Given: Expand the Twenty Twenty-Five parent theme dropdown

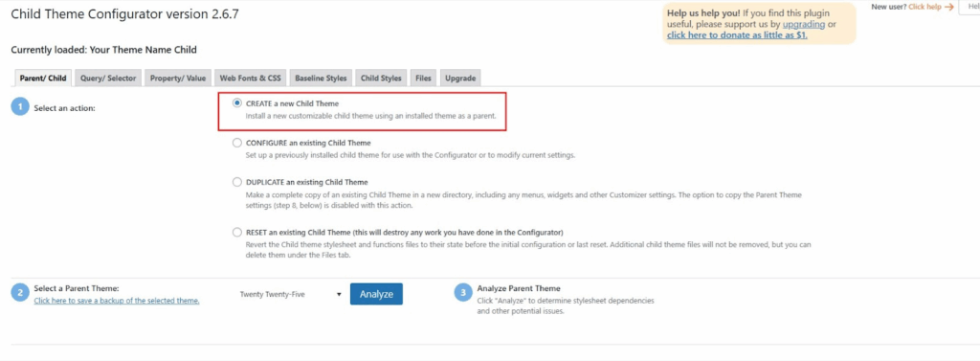Looking at the screenshot, I should pyautogui.click(x=290, y=294).
